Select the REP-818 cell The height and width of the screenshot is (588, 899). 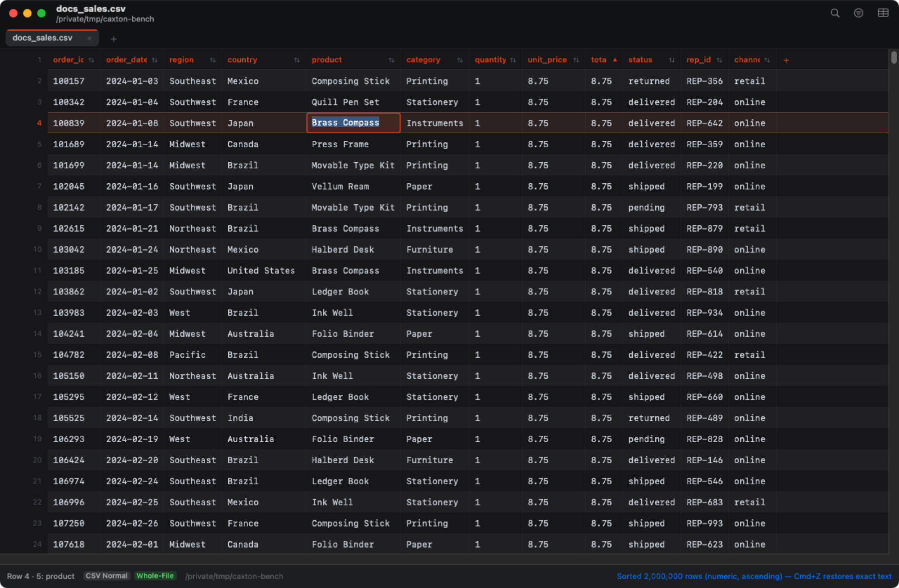tap(705, 292)
